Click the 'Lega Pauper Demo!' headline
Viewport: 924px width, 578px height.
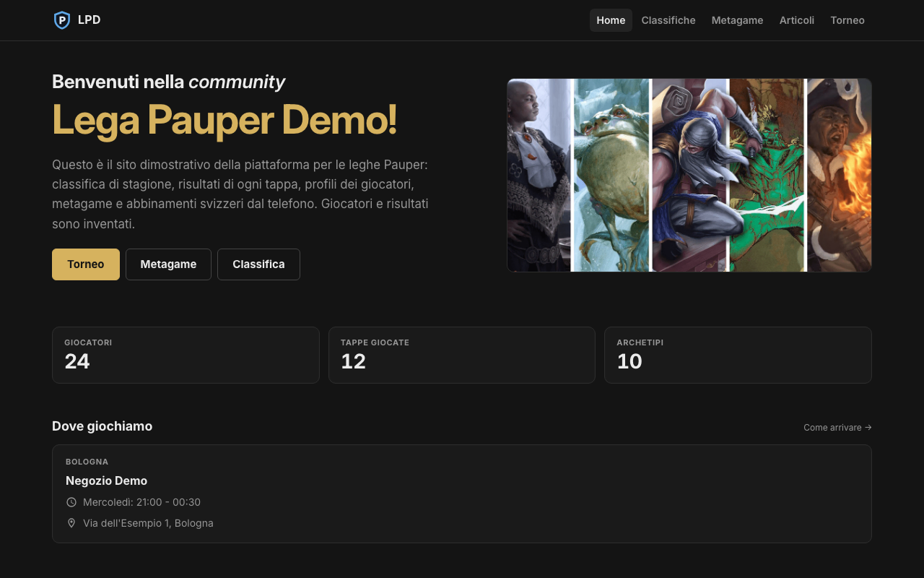click(225, 120)
